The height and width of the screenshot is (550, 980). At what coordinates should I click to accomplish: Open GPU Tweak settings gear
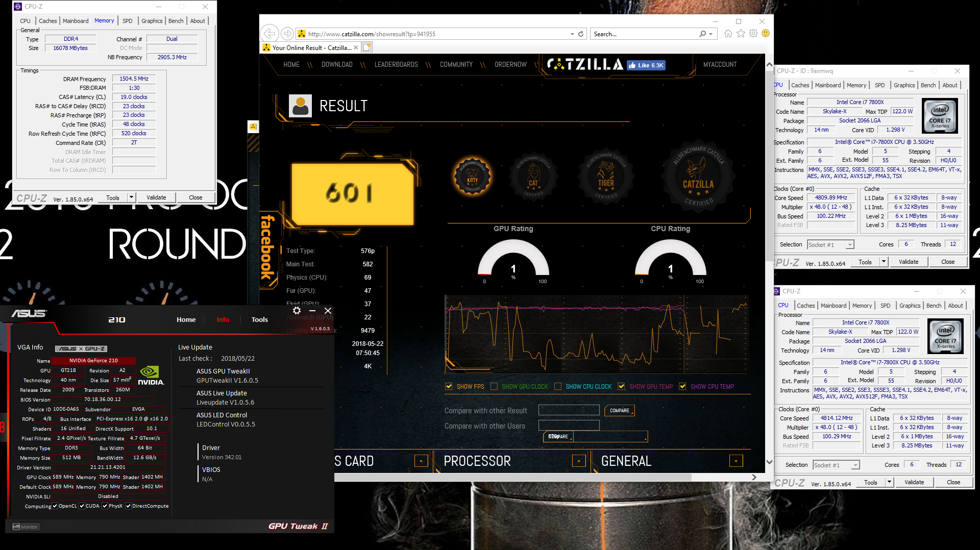[x=297, y=310]
